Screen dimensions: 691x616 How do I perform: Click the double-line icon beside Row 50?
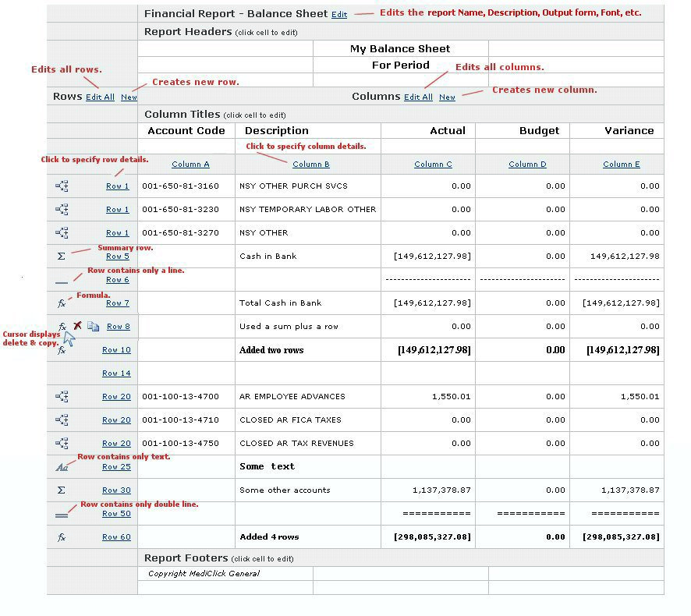coord(62,513)
